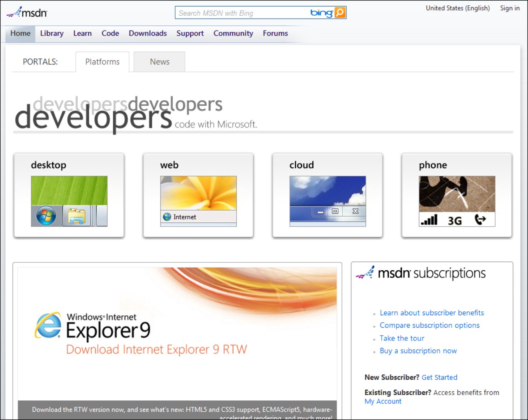This screenshot has height=420, width=528.
Task: Open the Downloads menu item
Action: point(148,33)
